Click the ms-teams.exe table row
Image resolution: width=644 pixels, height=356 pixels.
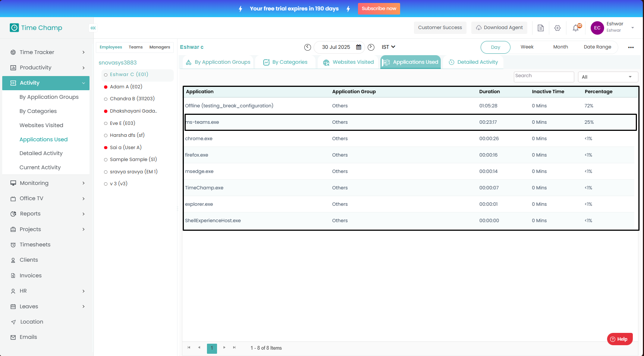(410, 122)
